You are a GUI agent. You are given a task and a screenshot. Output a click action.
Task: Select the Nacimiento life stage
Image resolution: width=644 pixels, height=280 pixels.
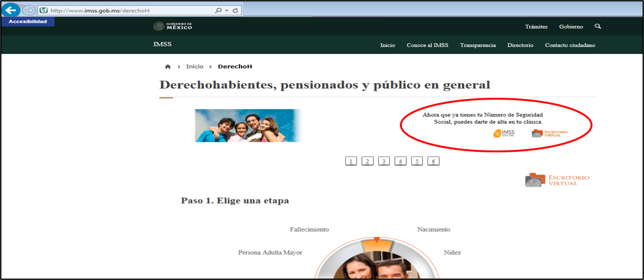tap(434, 230)
